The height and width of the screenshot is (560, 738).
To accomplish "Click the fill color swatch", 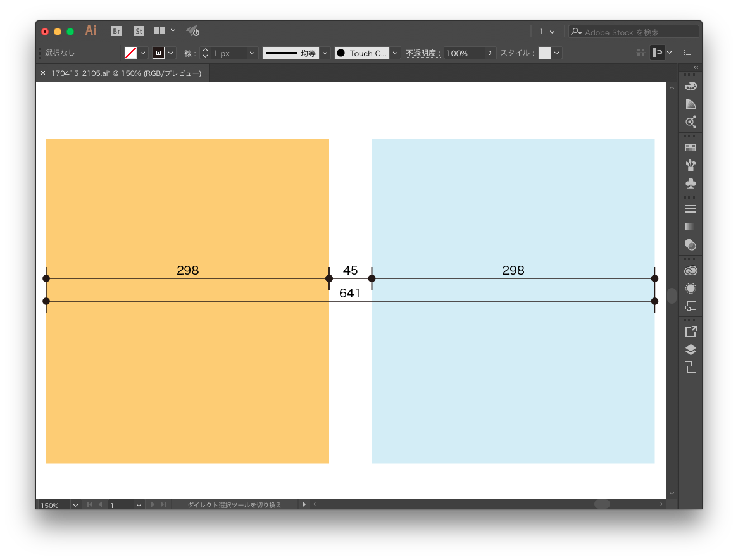I will [131, 53].
